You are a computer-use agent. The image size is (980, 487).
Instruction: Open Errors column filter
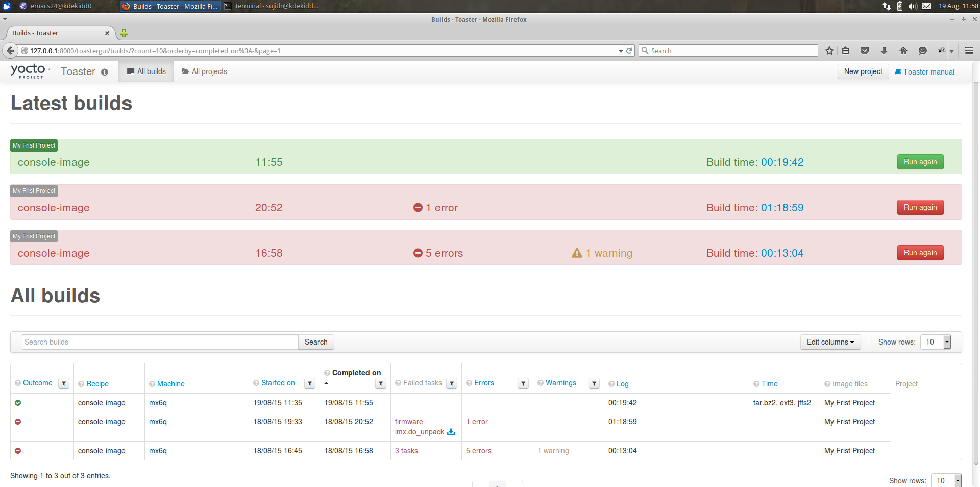click(523, 383)
